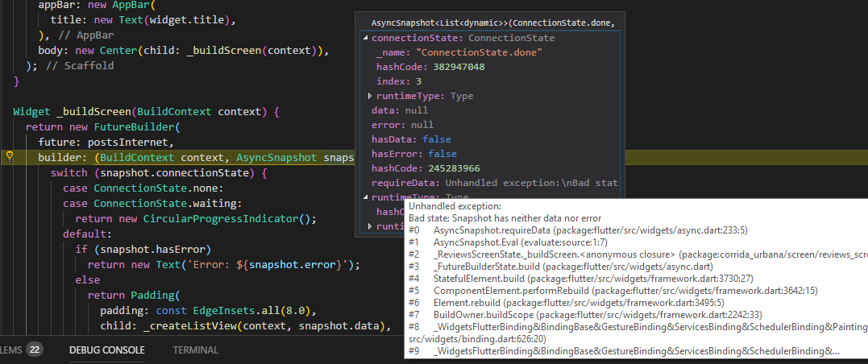Click stack frame #6 Element.rebuild
This screenshot has width=868, height=364.
coord(566,303)
